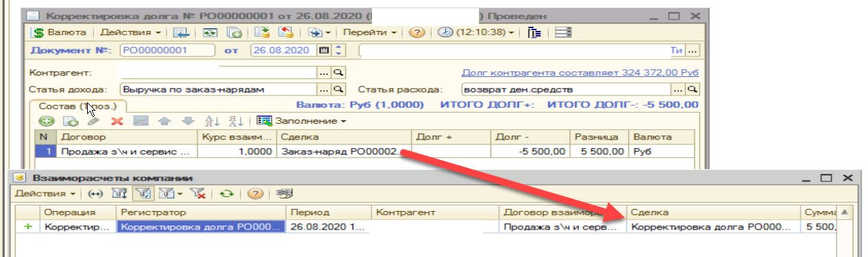Click the save icon in Состав toolbar

click(141, 121)
